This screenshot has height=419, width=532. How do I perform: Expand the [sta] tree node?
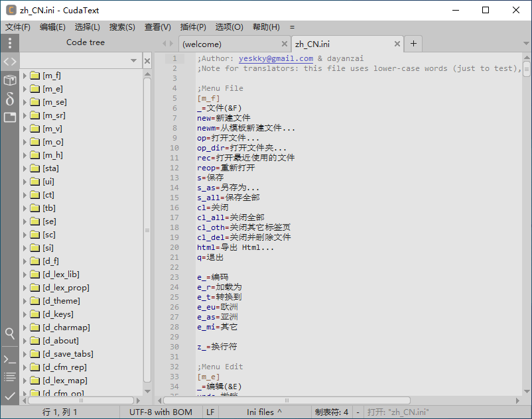tap(25, 168)
